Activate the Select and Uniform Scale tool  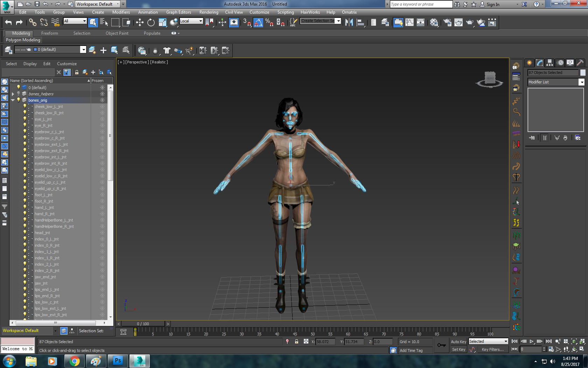(162, 22)
